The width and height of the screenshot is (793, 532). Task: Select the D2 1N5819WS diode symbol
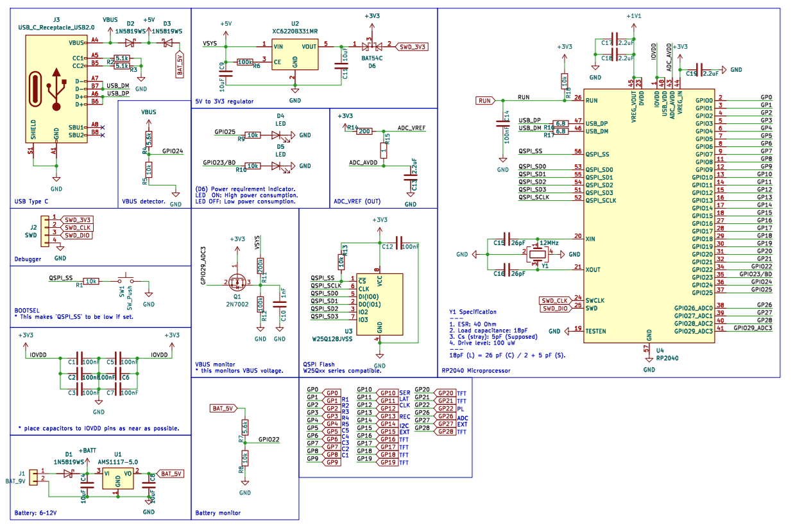[131, 42]
